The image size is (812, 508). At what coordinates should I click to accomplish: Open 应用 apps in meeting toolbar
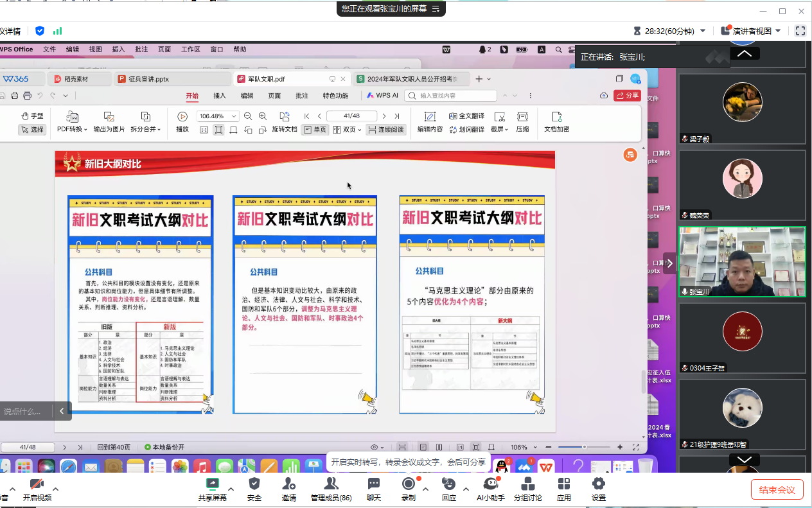pyautogui.click(x=564, y=489)
